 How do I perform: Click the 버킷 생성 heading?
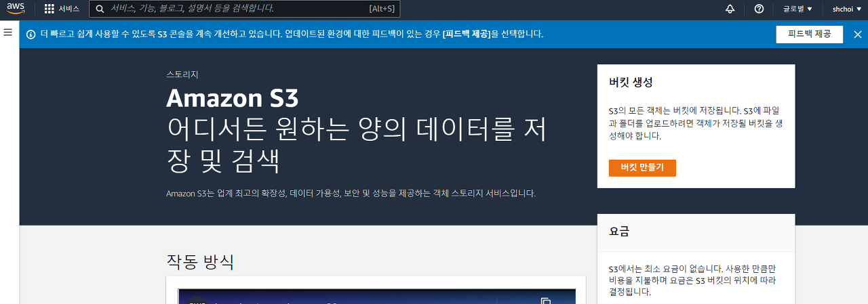tap(631, 82)
